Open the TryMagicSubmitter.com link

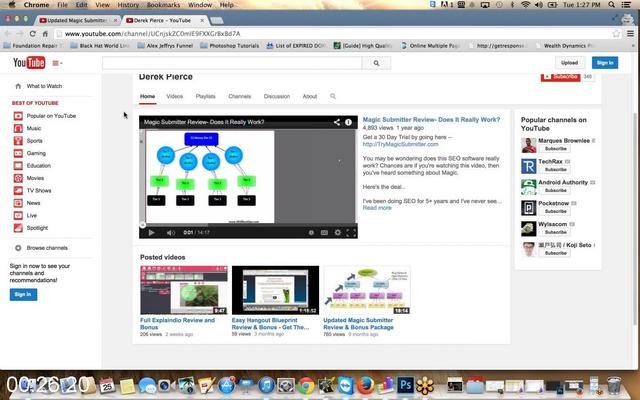tap(400, 144)
